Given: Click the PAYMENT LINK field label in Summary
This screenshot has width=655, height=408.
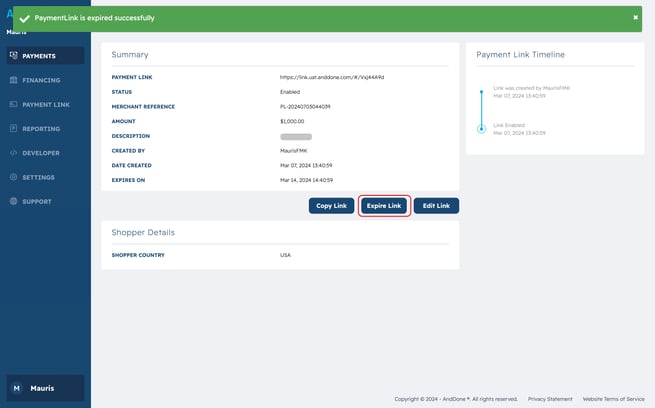Looking at the screenshot, I should tap(132, 77).
